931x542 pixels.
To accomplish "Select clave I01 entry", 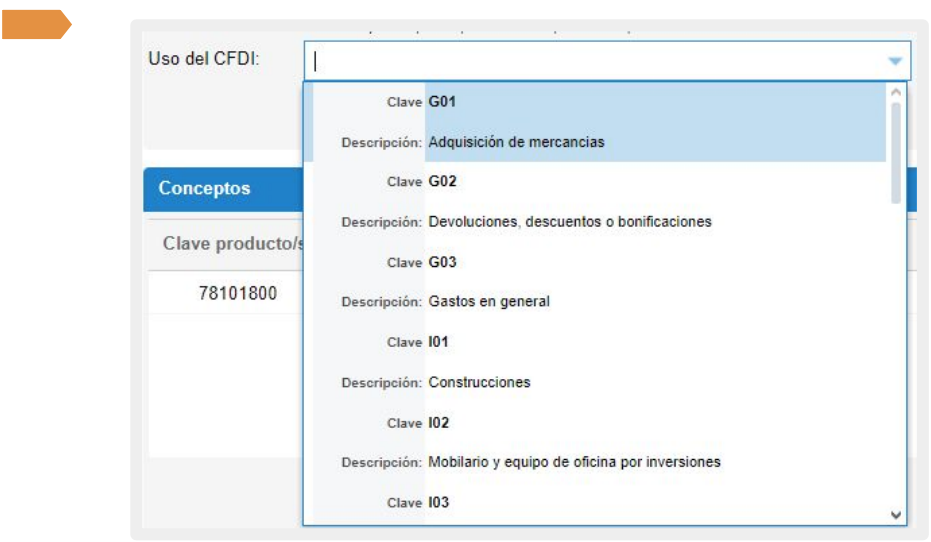I will (438, 342).
